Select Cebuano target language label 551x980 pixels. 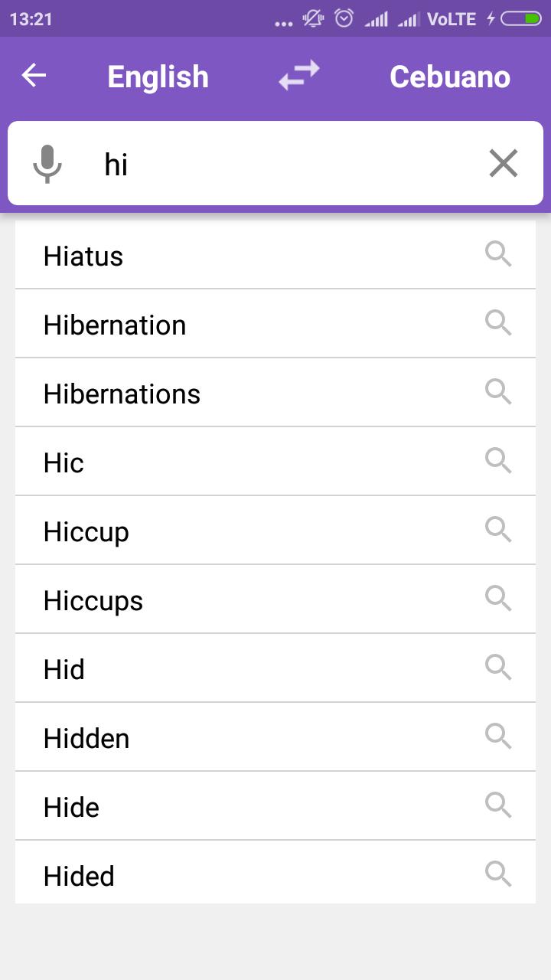(450, 77)
